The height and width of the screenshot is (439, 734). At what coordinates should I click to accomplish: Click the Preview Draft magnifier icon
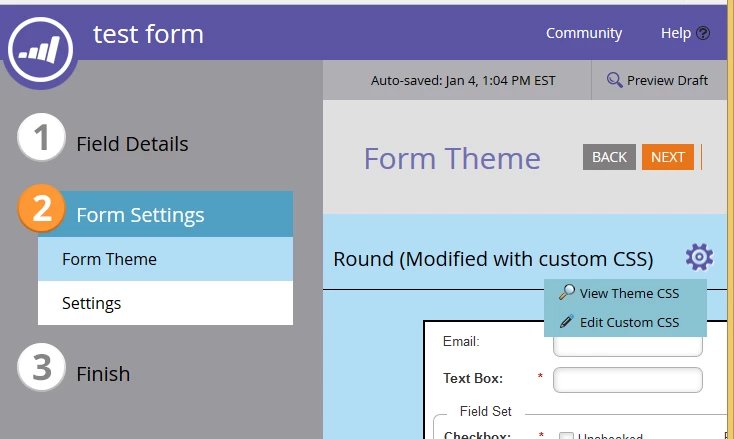(x=614, y=80)
